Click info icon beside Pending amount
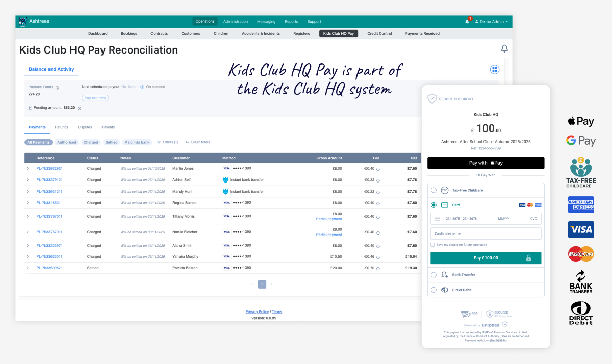Screen dimensions: 612x364 point(79,108)
